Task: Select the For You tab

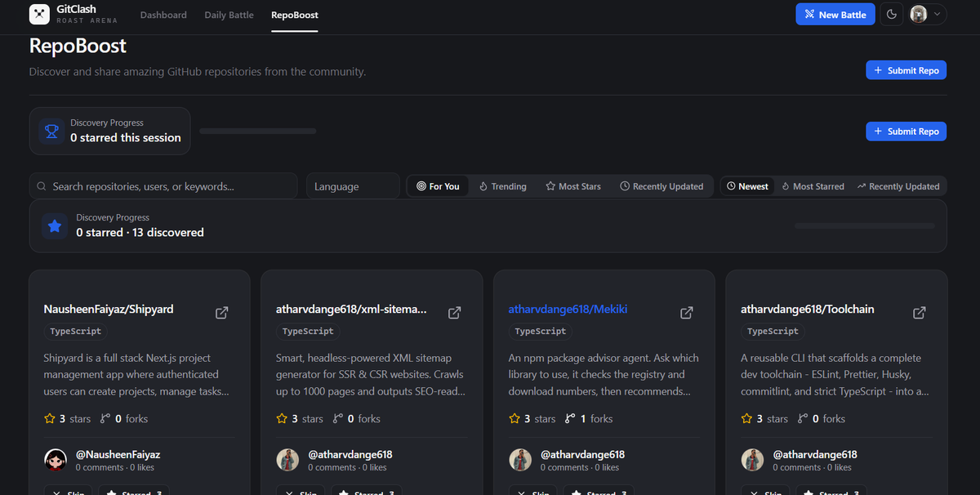Action: click(438, 186)
